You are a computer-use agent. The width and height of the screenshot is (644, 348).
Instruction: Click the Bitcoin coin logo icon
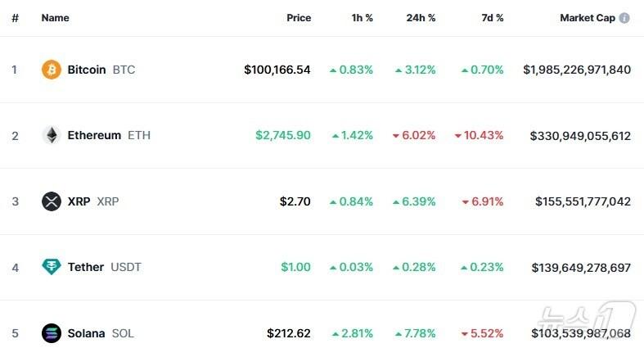[52, 70]
